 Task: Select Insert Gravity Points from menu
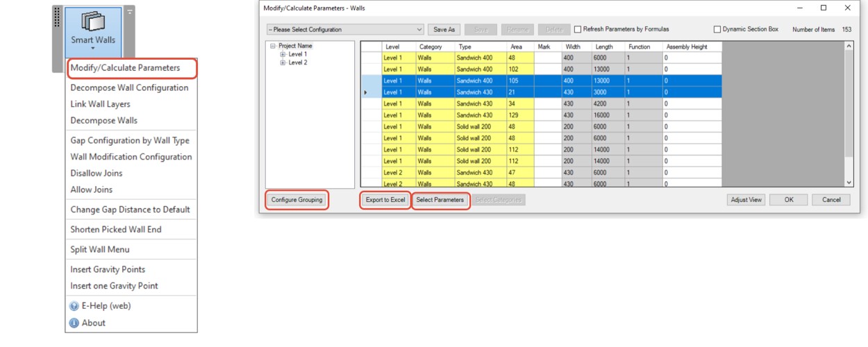(108, 269)
